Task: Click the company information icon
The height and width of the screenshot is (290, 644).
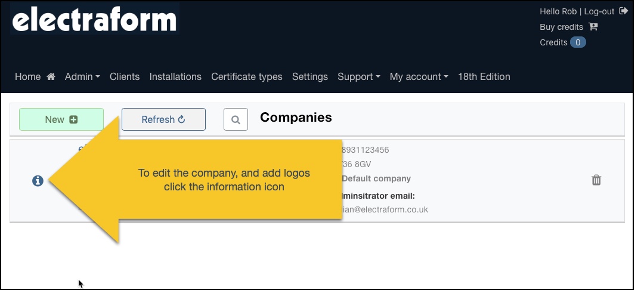Action: pos(38,181)
